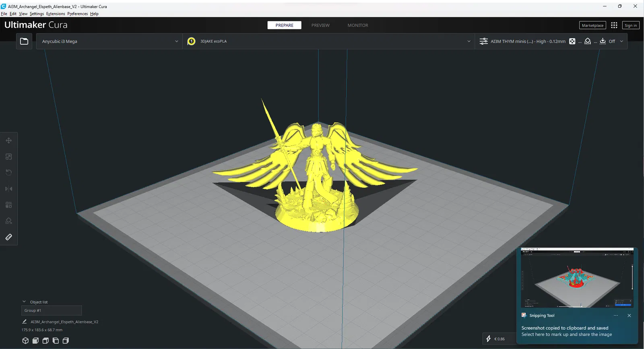The image size is (644, 349).
Task: Collapse the Object list chevron
Action: 24,302
